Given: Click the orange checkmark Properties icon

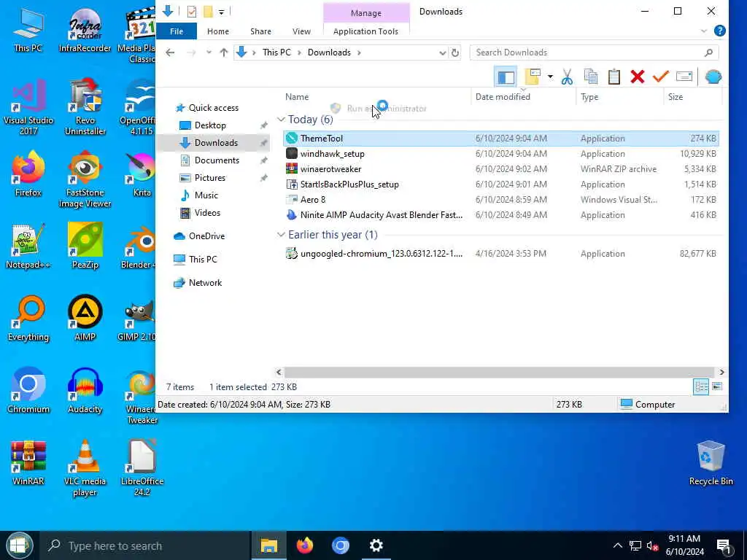Looking at the screenshot, I should click(x=661, y=77).
